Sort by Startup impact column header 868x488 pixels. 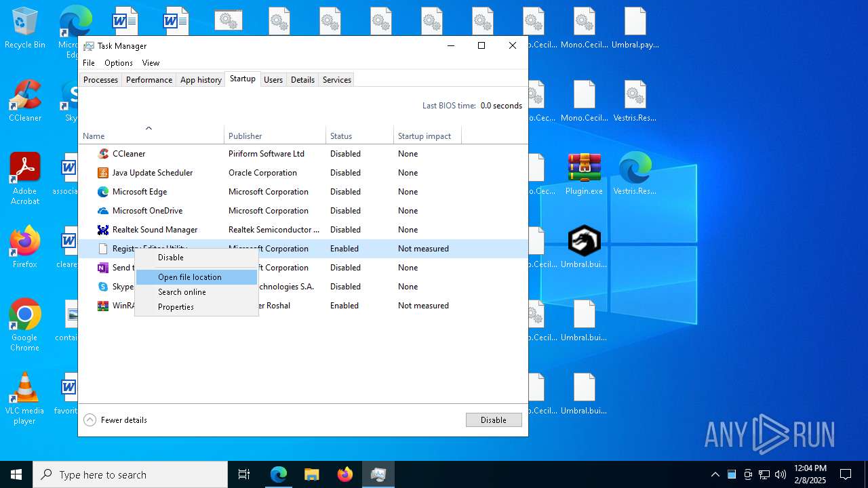pos(427,136)
